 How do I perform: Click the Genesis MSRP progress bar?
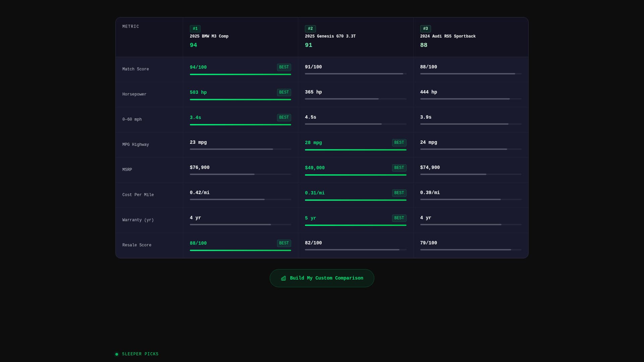click(x=356, y=175)
